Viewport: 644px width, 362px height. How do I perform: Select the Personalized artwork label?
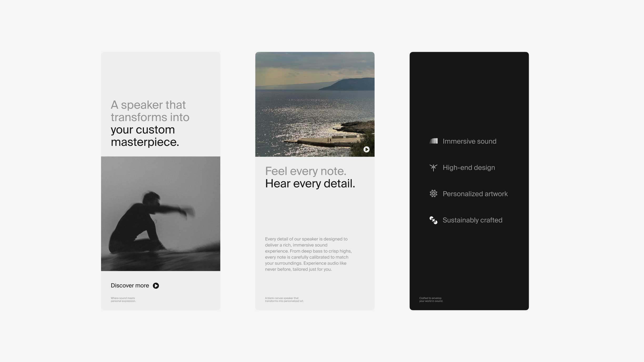coord(475,194)
